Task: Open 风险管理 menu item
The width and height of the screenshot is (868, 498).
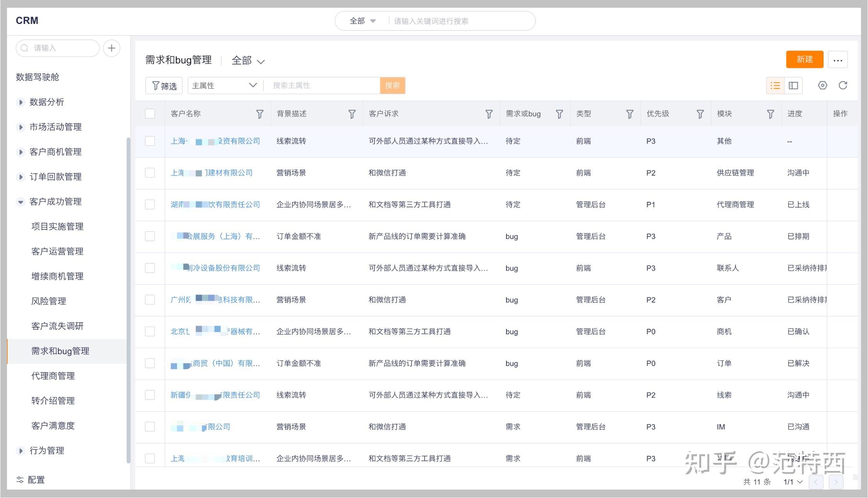Action: coord(49,301)
